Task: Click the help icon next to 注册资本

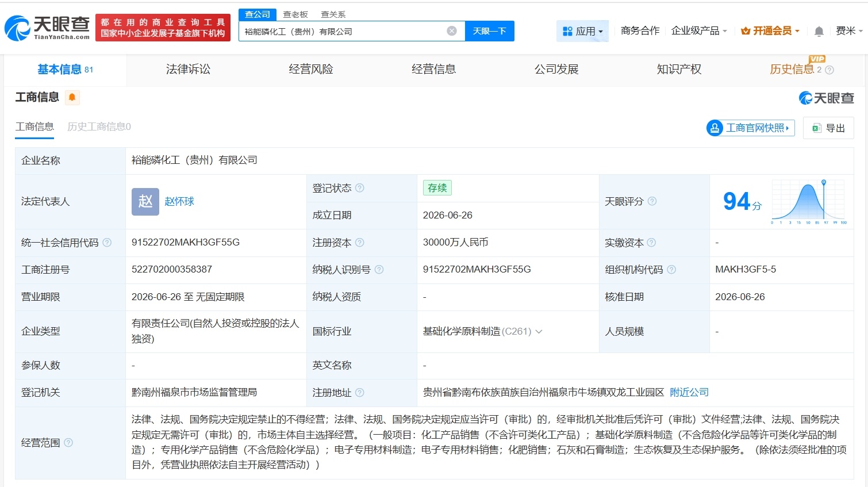Action: point(360,243)
